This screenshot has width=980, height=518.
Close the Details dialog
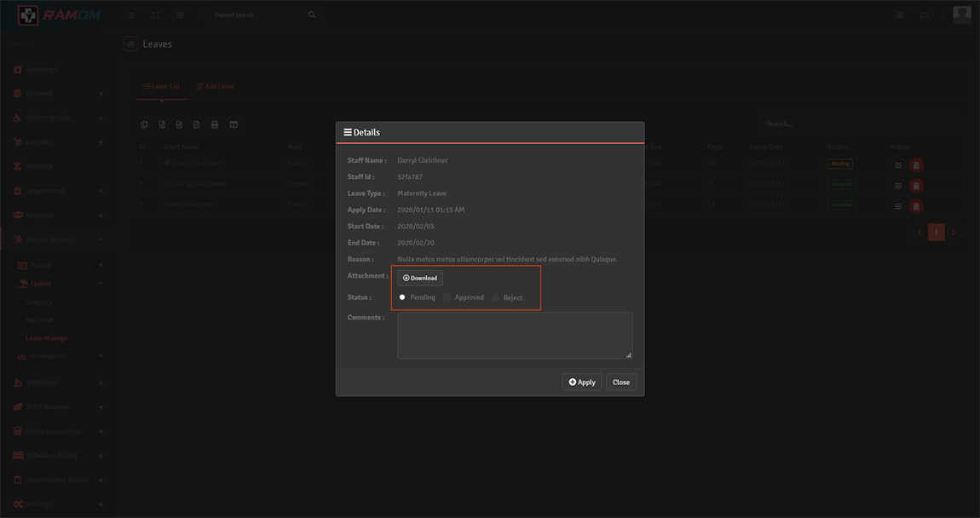(621, 382)
